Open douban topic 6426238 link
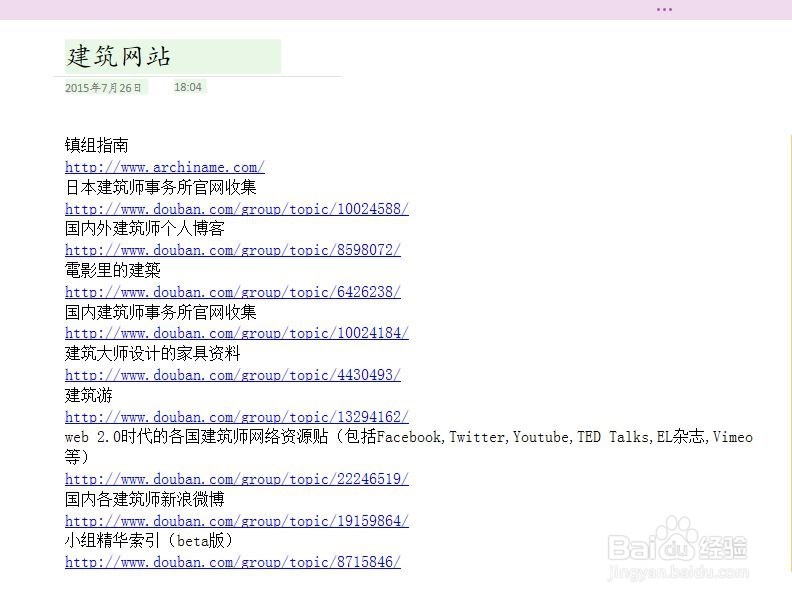This screenshot has height=600, width=792. click(233, 292)
